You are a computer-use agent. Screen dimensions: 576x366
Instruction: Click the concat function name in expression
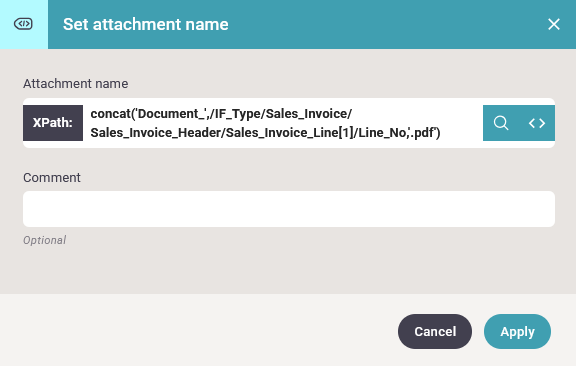point(109,114)
